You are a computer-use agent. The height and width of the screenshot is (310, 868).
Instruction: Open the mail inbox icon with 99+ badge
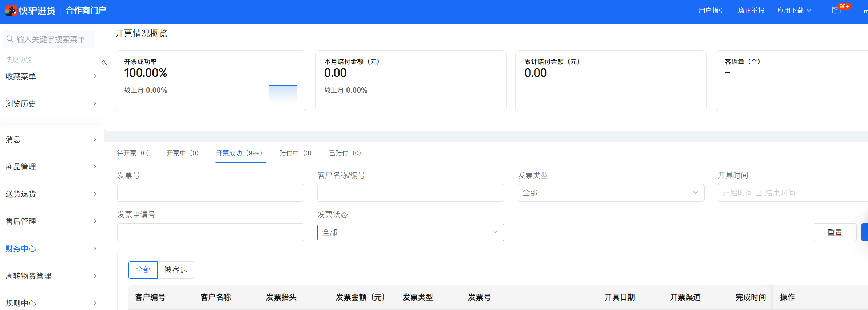coord(836,10)
